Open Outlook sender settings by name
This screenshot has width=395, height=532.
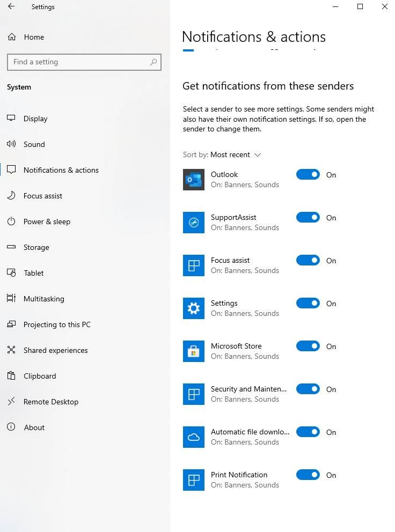point(224,174)
